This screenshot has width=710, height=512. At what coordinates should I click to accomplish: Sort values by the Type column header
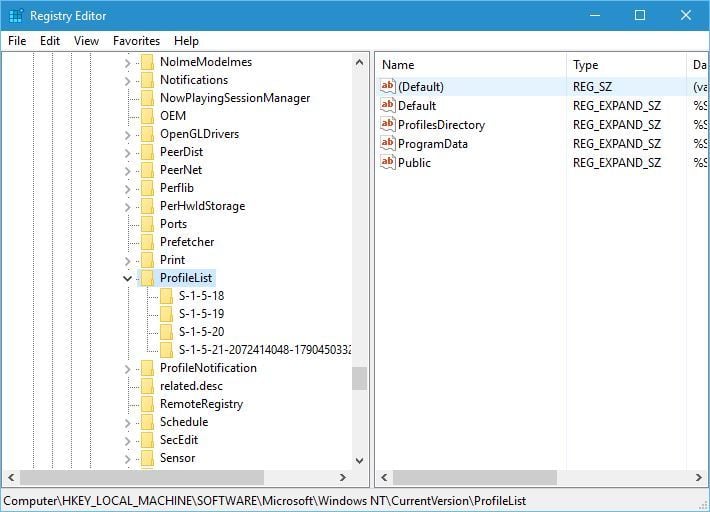[x=626, y=65]
